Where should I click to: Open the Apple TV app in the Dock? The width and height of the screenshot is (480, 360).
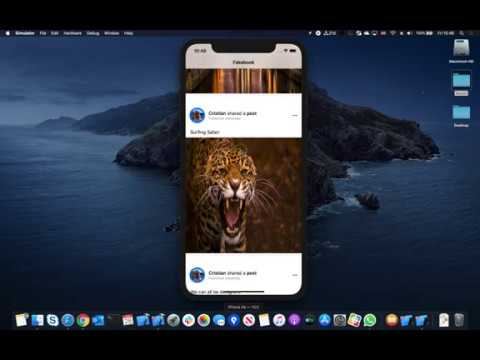(309, 320)
